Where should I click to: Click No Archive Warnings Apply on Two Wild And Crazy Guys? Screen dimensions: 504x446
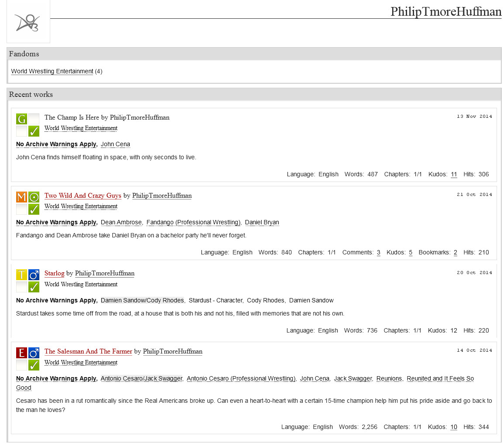[56, 222]
